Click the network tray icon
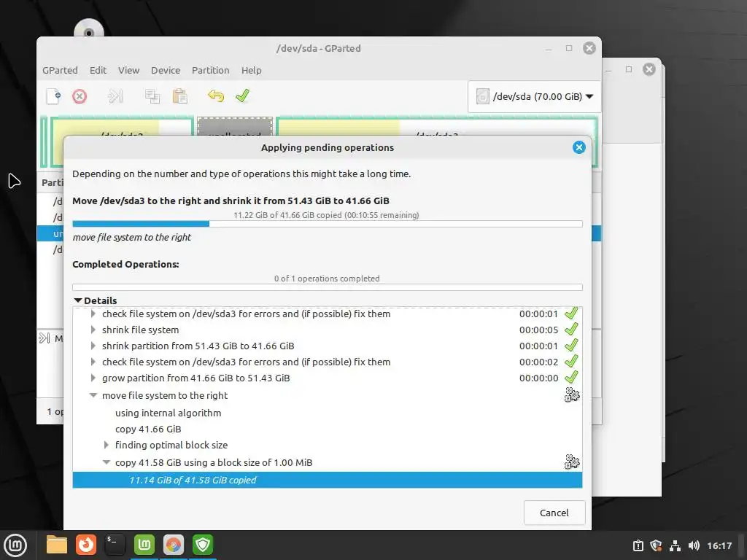Screen dimensions: 747x560 click(x=675, y=545)
